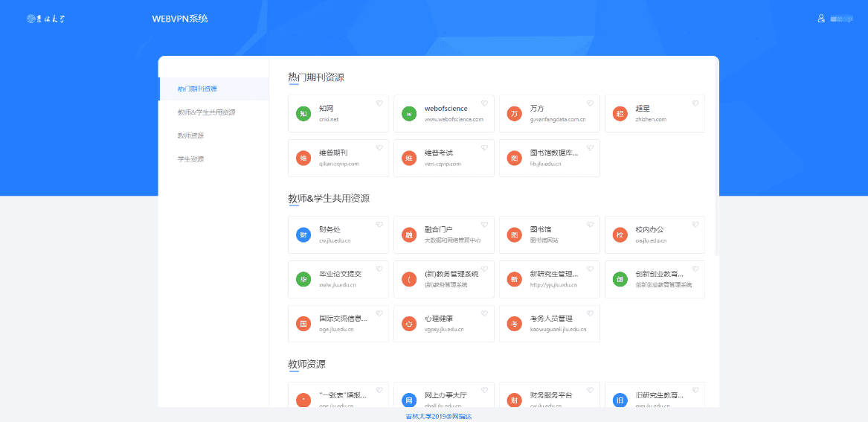
Task: Favorite 财务处 using its heart icon
Action: coord(379,224)
